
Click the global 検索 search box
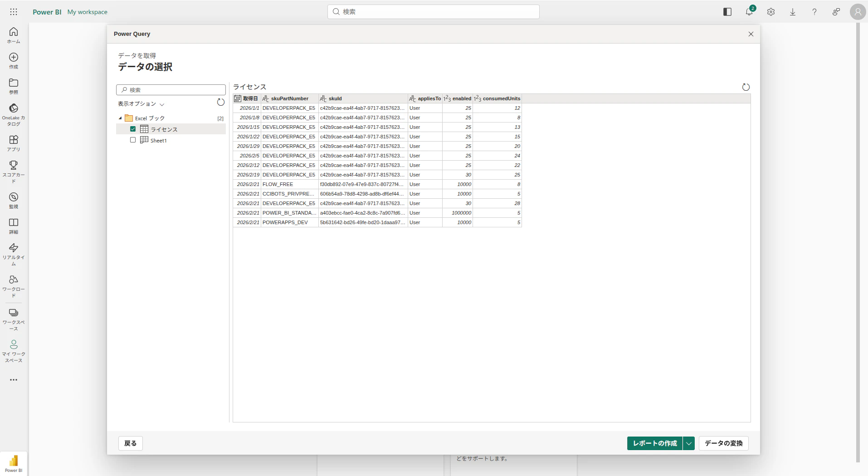(434, 12)
